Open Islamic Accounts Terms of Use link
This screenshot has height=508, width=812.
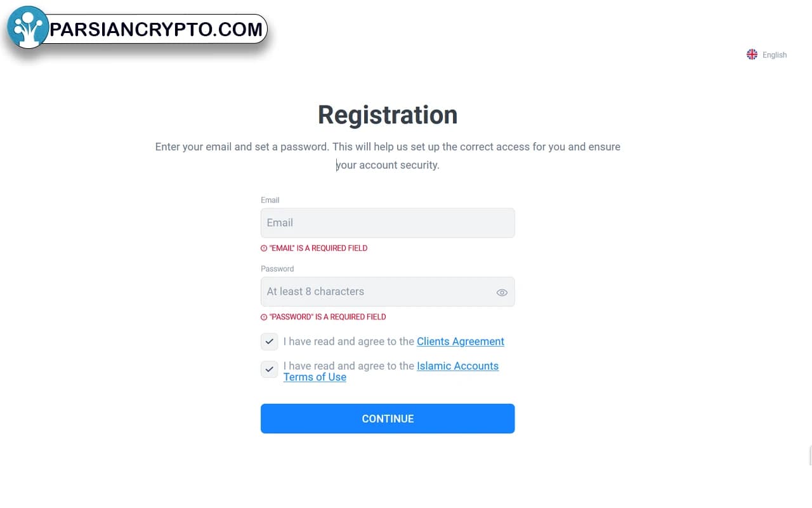tap(457, 366)
